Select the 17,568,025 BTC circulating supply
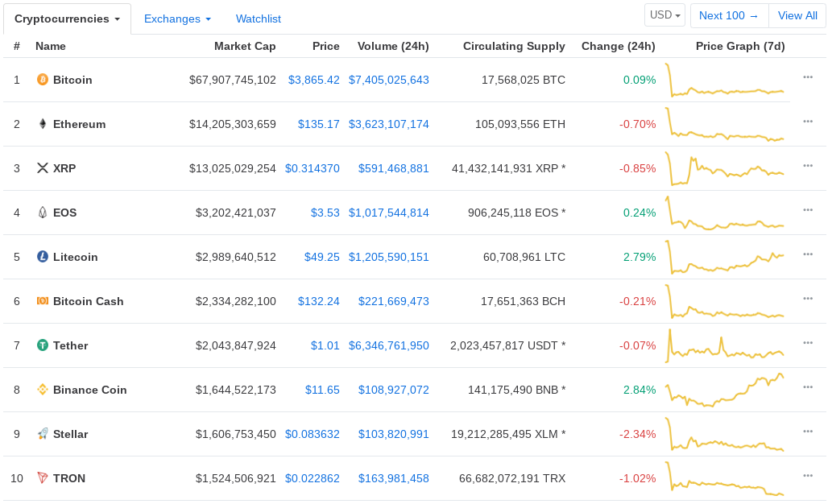The width and height of the screenshot is (828, 504). (x=524, y=80)
